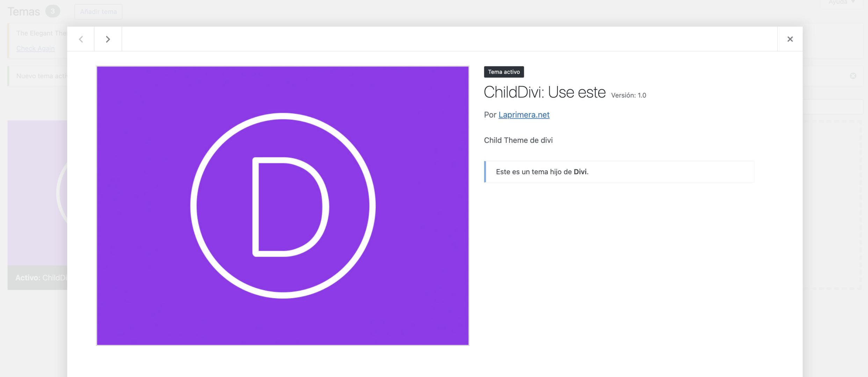Show the next theme with right chevron
This screenshot has width=868, height=377.
click(x=108, y=39)
